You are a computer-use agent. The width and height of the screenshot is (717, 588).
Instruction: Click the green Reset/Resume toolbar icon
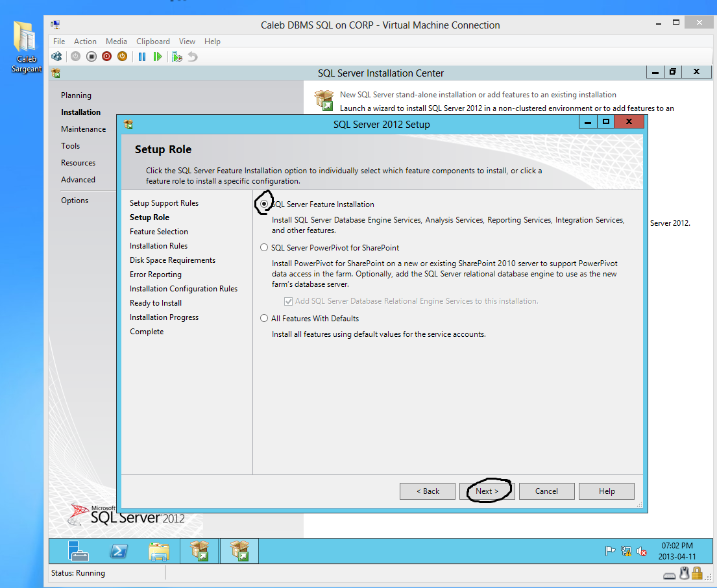pos(158,56)
